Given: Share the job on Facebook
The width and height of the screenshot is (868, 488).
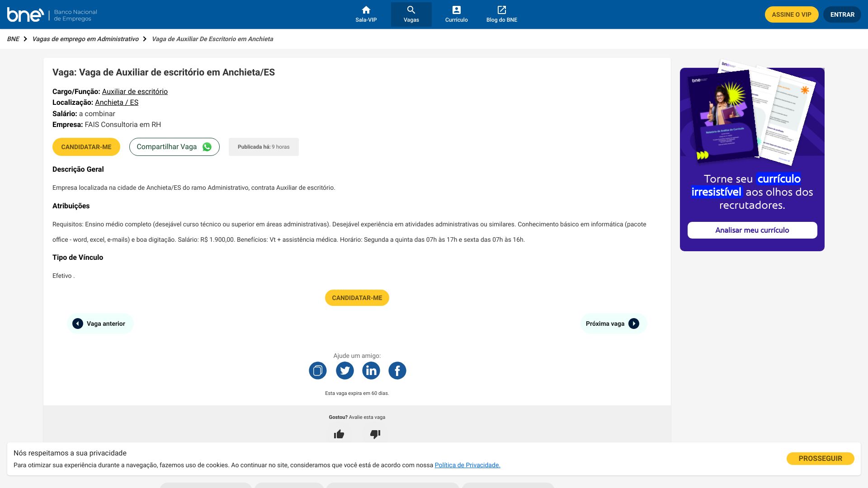Looking at the screenshot, I should [397, 371].
